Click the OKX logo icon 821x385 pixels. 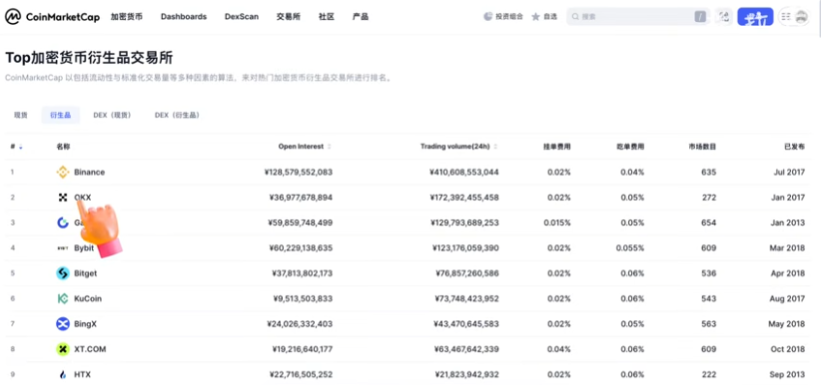click(x=63, y=197)
